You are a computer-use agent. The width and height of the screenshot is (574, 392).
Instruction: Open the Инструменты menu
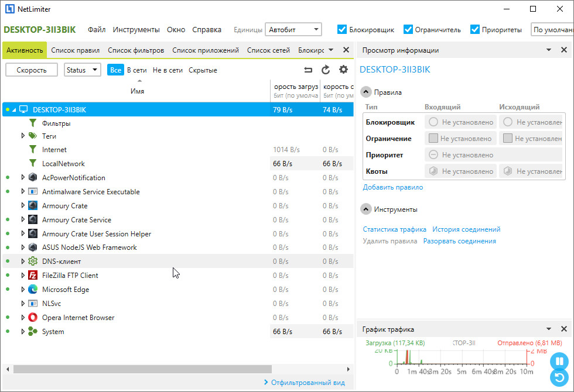pyautogui.click(x=136, y=30)
